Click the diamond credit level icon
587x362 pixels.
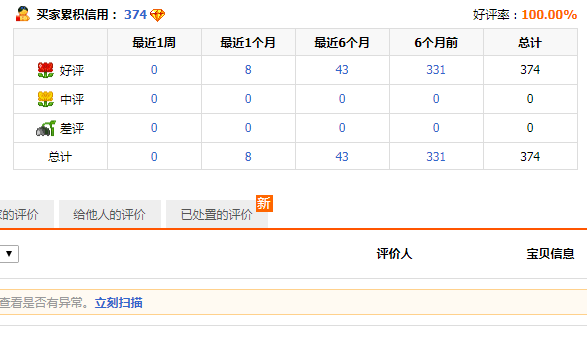coord(157,15)
